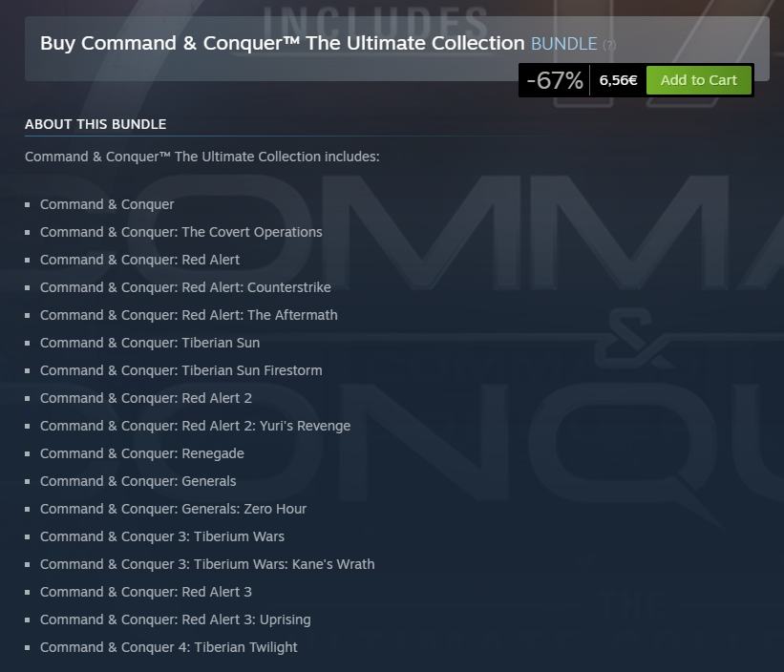Viewport: 784px width, 672px height.
Task: Select Tiberian Sun Firestorm entry
Action: 180,370
